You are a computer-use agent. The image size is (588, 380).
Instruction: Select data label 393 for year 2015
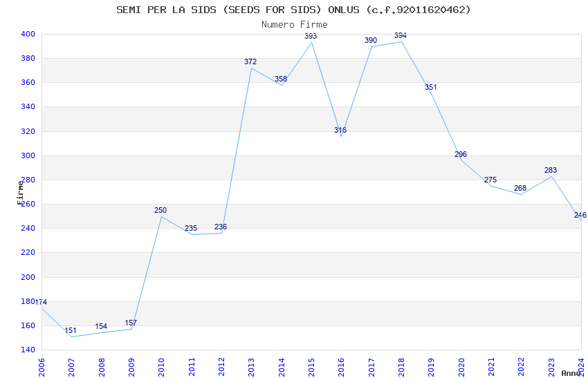point(311,36)
